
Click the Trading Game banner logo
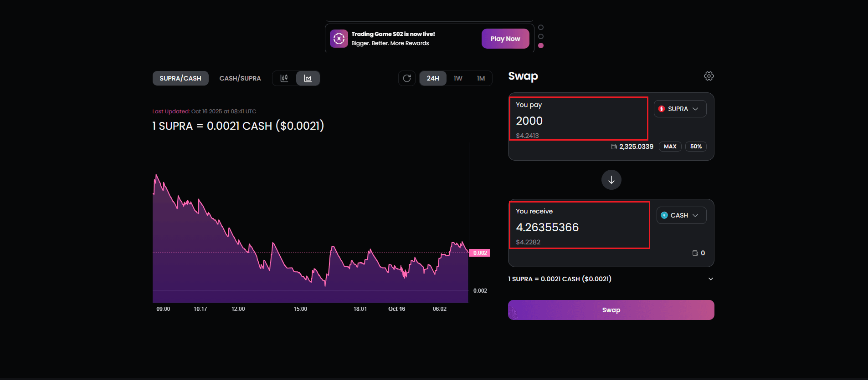339,39
